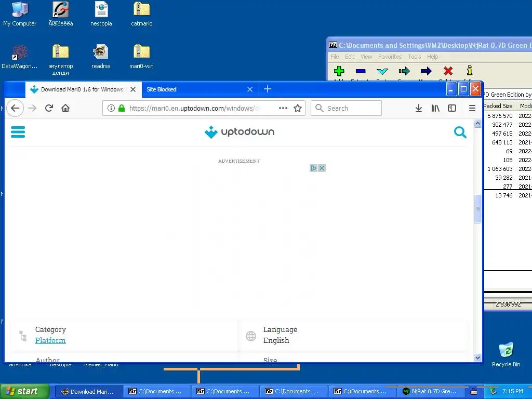The width and height of the screenshot is (532, 399).
Task: Open the Windows Start menu
Action: (24, 391)
